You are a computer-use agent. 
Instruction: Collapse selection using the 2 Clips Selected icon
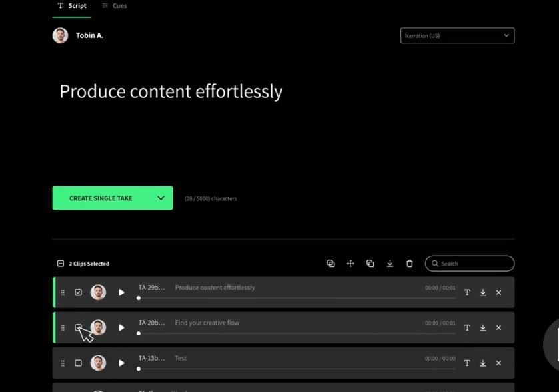coord(60,264)
